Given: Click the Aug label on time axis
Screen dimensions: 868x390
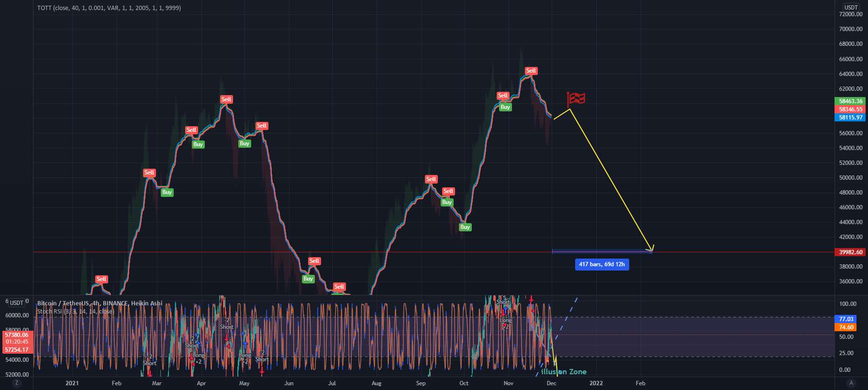Looking at the screenshot, I should tap(377, 383).
